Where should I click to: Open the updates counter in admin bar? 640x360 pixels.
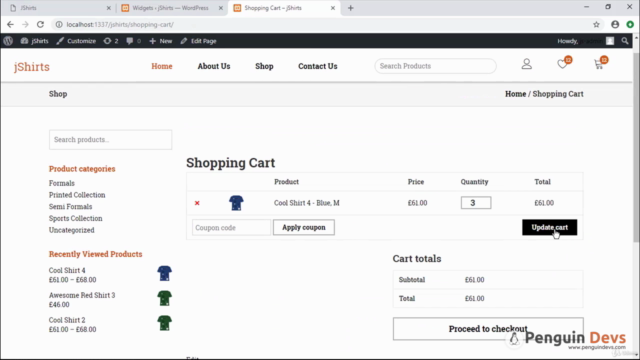pyautogui.click(x=111, y=41)
